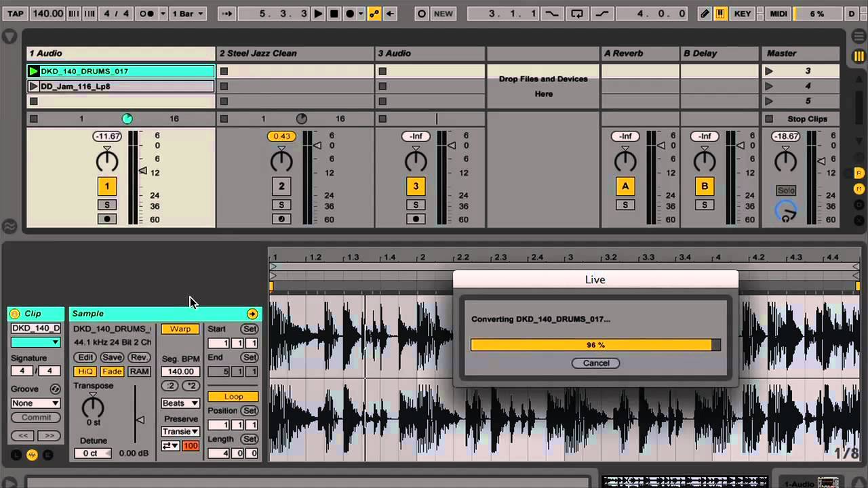Viewport: 868px width, 488px height.
Task: Toggle the clip Loop switch
Action: (233, 396)
